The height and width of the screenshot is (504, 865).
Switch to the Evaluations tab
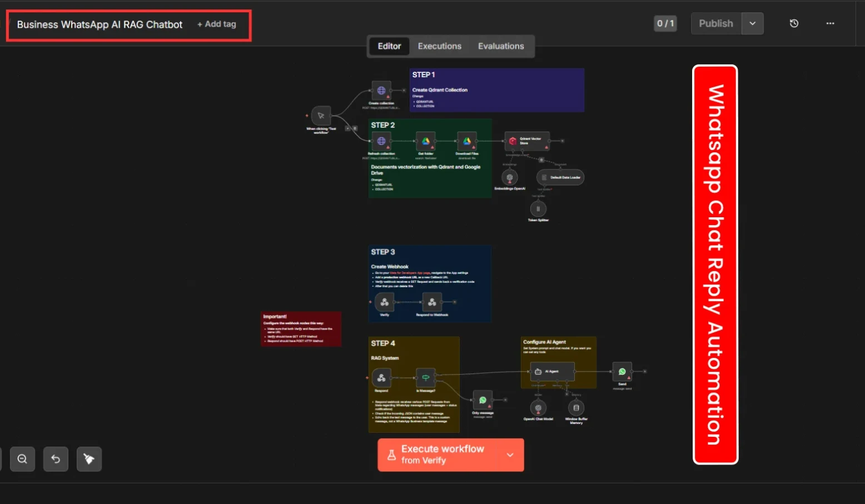(500, 46)
